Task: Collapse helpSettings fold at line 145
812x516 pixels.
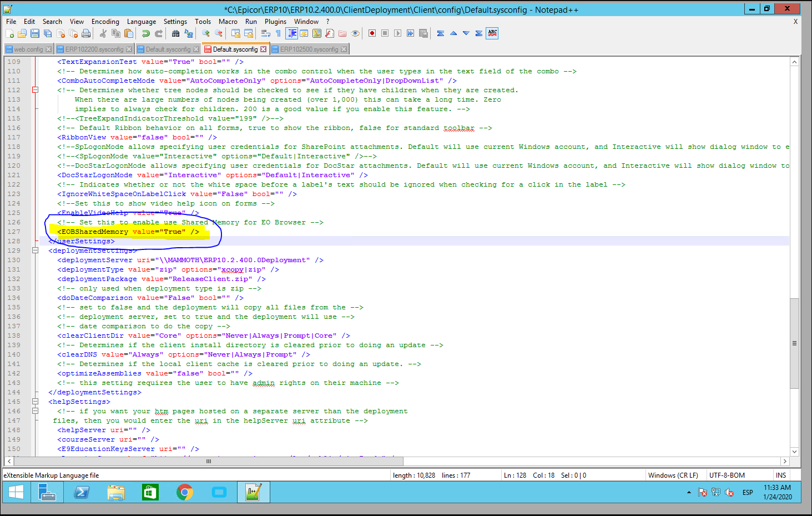Action: pos(35,402)
